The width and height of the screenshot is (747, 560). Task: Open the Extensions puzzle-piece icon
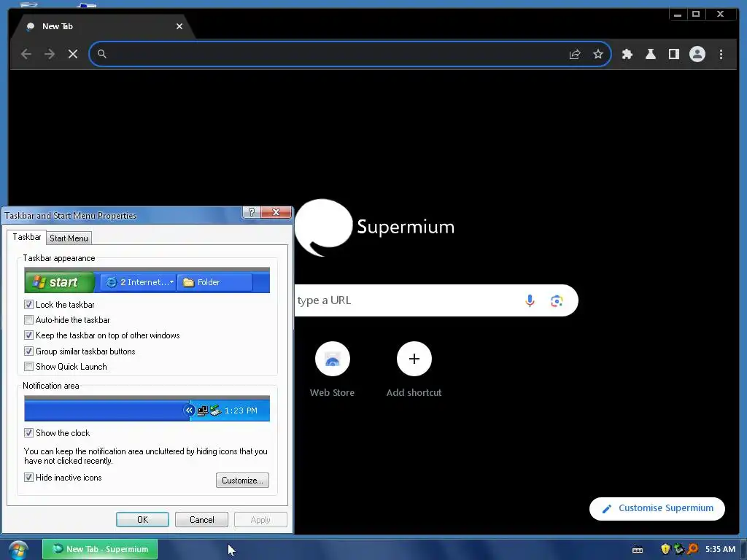pos(627,54)
